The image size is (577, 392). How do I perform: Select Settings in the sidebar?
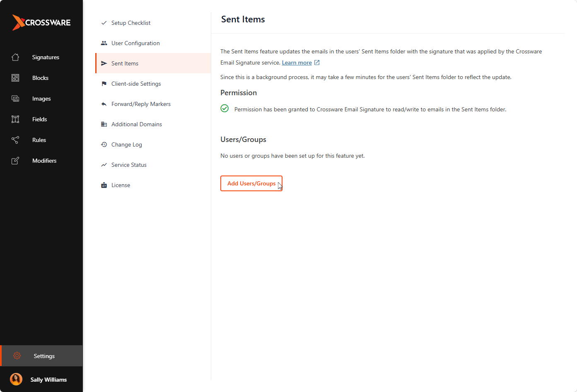click(41, 356)
